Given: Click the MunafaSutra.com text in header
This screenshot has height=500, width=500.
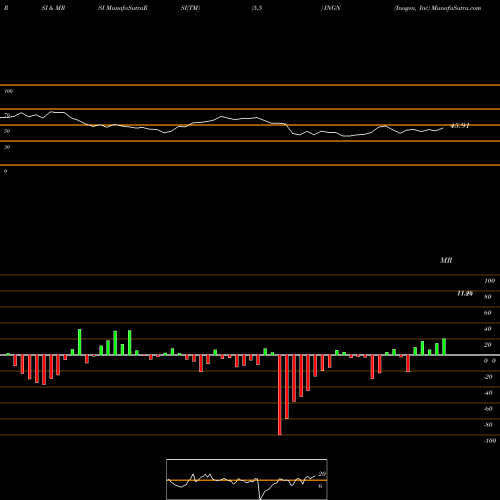Looking at the screenshot, I should click(456, 8).
